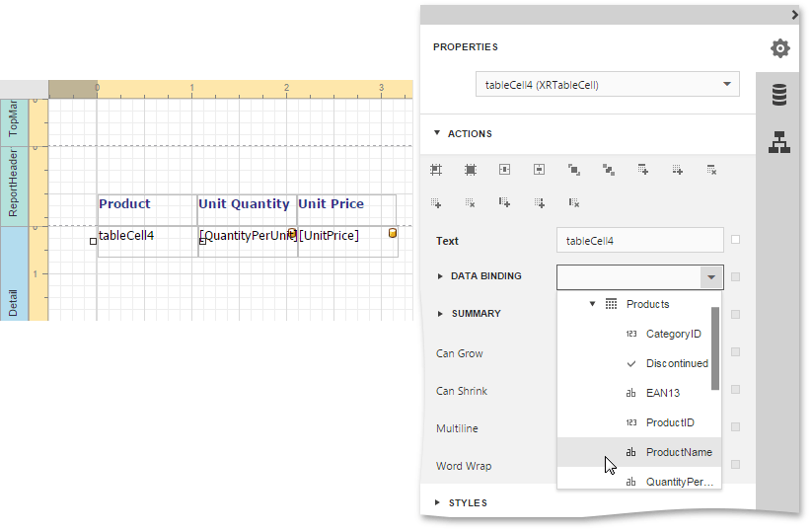Image resolution: width=812 pixels, height=532 pixels.
Task: Click the Delete Row icon
Action: (711, 170)
